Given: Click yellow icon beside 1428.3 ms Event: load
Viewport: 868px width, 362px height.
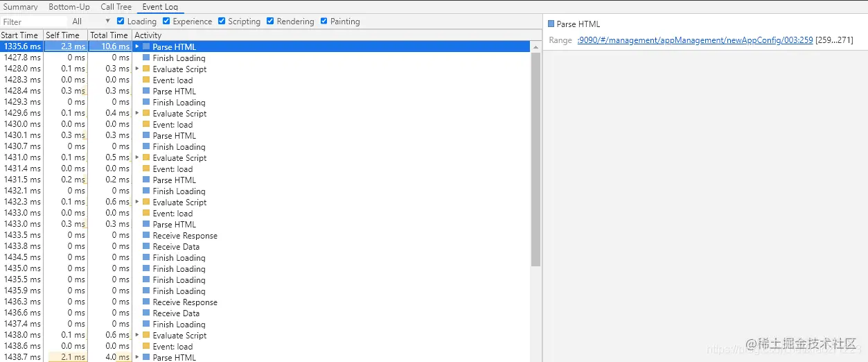Looking at the screenshot, I should click(146, 80).
